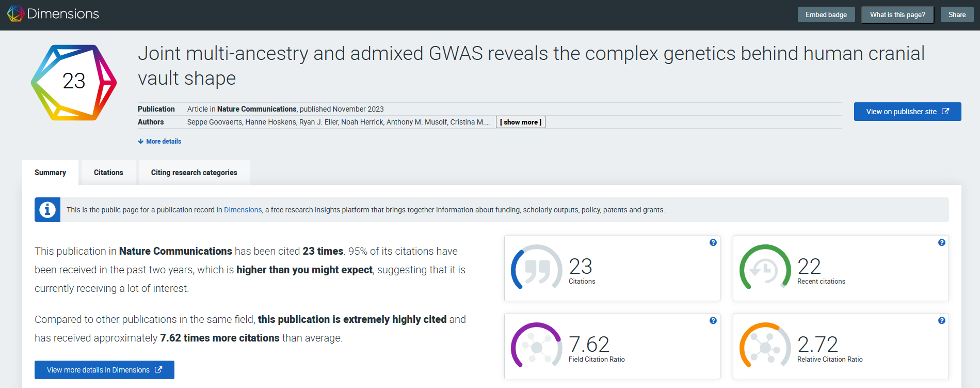Image resolution: width=980 pixels, height=388 pixels.
Task: Open help for Recent citations
Action: (942, 242)
